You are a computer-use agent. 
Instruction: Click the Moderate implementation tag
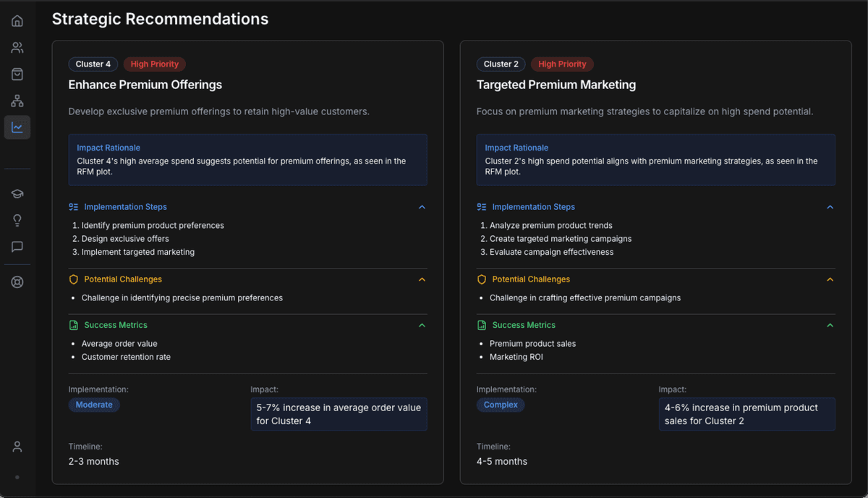click(x=94, y=405)
